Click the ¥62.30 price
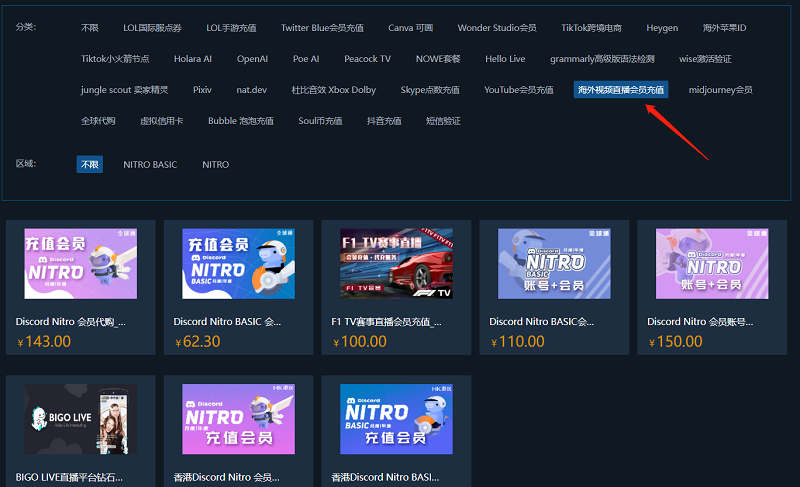The image size is (800, 487). [x=198, y=342]
